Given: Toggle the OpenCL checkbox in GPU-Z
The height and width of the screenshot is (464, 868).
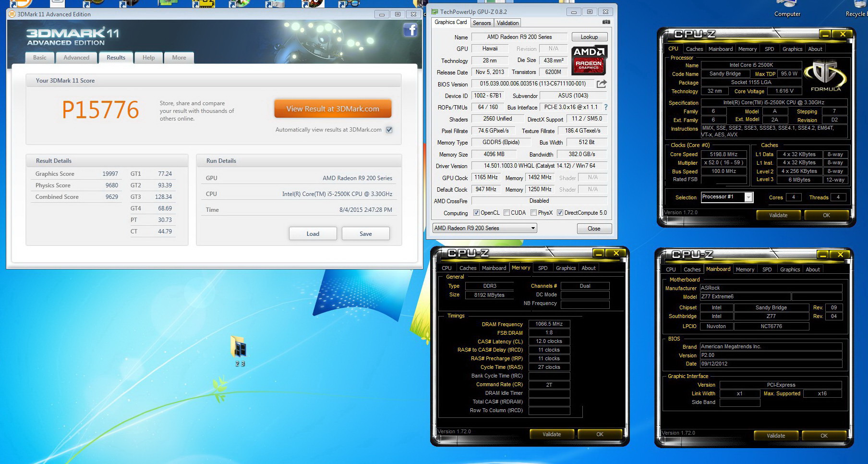Looking at the screenshot, I should click(476, 213).
